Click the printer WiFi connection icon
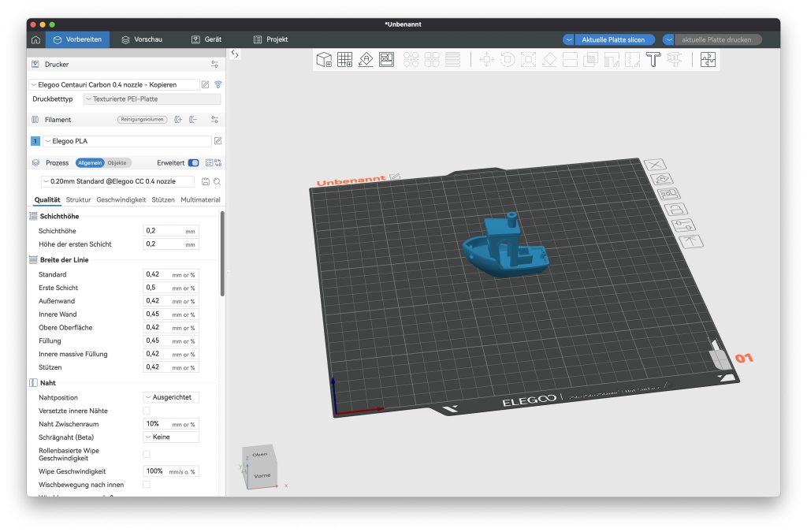Viewport: 807px width, 532px height. 218,84
